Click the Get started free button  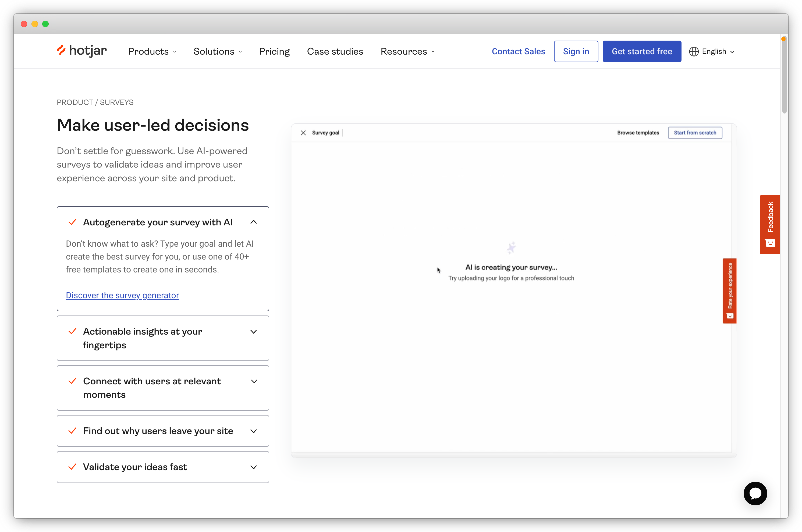641,52
